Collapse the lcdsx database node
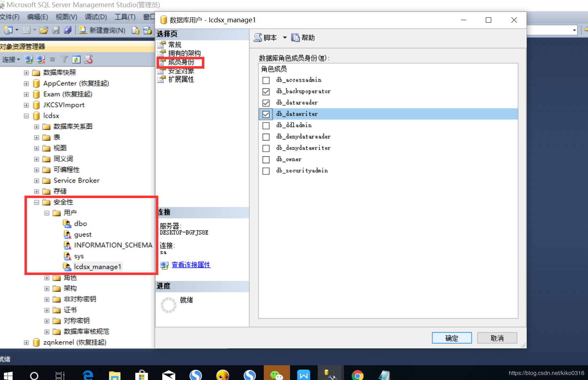The height and width of the screenshot is (380, 588). [x=26, y=116]
